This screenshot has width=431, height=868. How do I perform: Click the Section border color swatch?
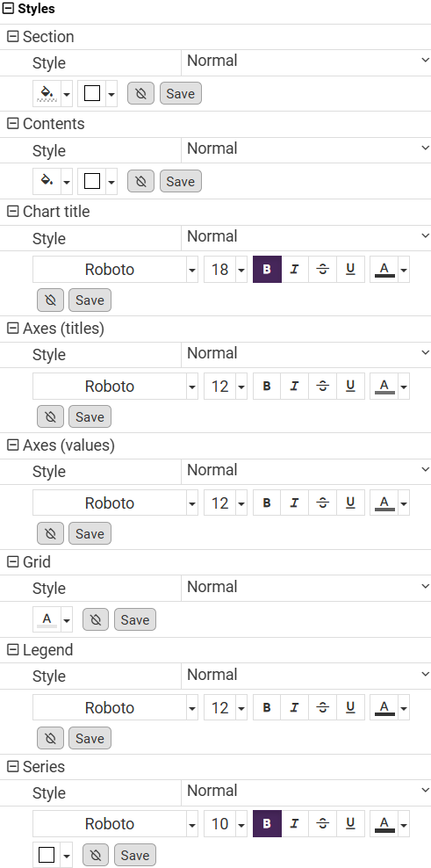coord(92,93)
